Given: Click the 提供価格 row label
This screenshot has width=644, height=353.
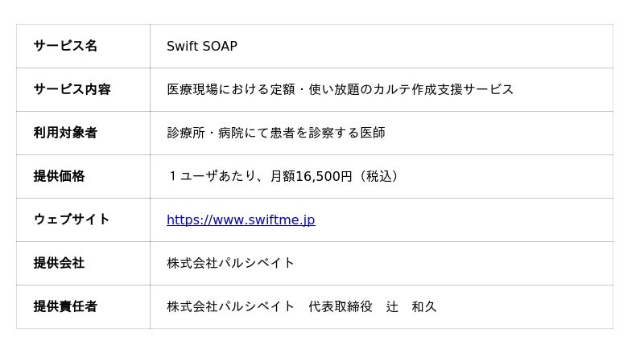Looking at the screenshot, I should [59, 176].
